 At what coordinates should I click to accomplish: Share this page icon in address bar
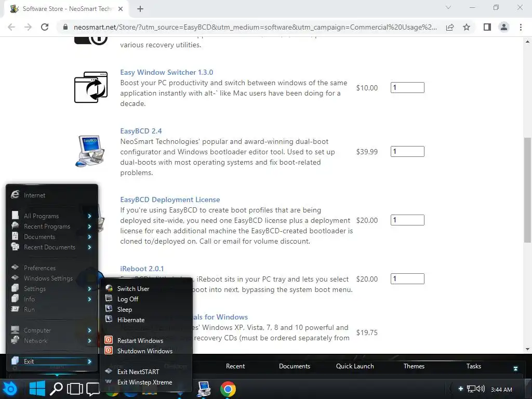coord(450,27)
